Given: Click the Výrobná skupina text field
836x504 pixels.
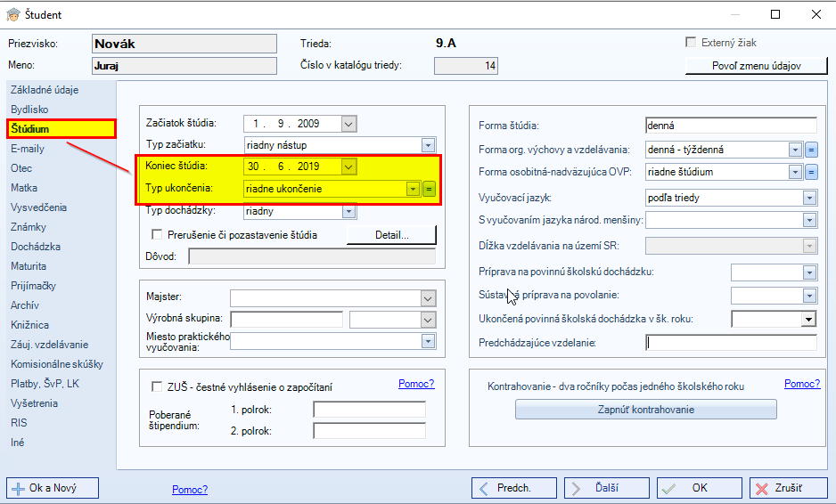Looking at the screenshot, I should (287, 321).
